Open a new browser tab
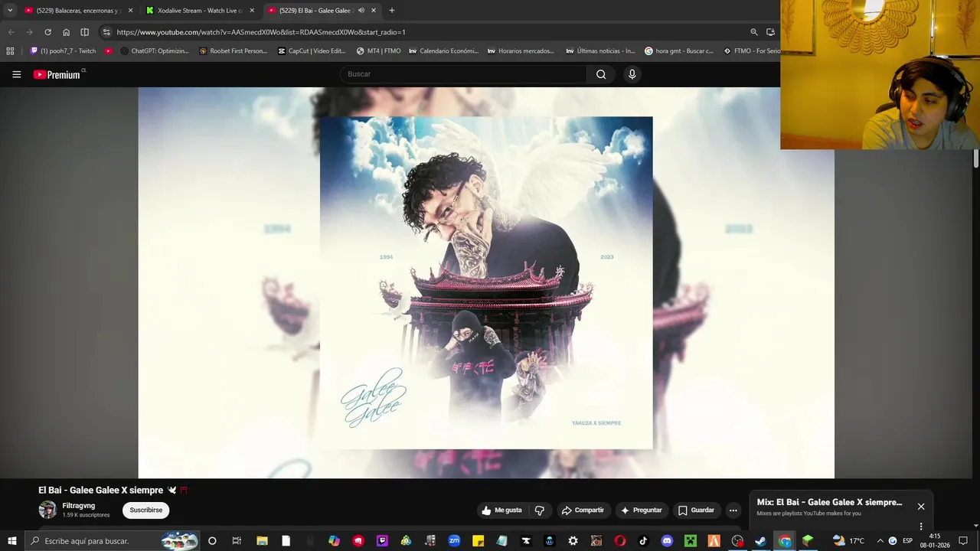980x551 pixels. point(392,11)
